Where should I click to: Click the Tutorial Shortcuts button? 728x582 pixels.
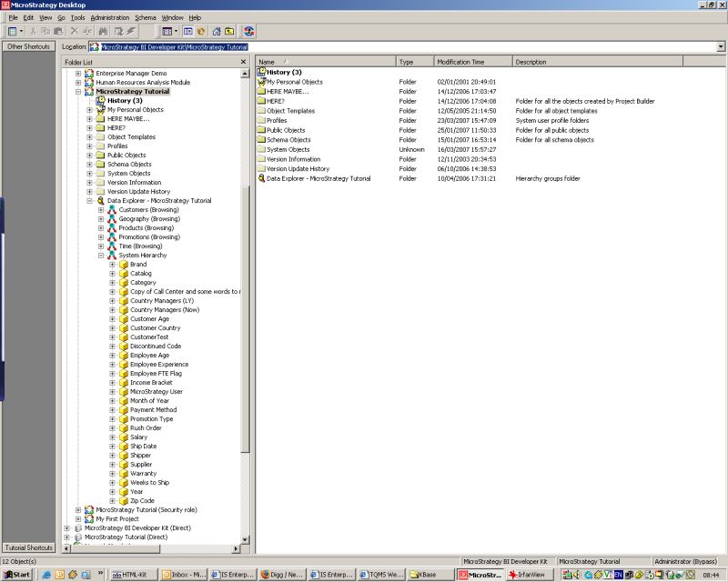point(29,547)
